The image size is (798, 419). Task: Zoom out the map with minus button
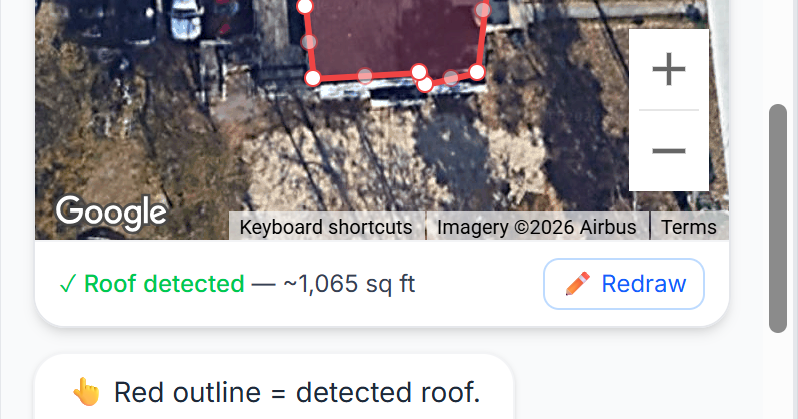(669, 151)
